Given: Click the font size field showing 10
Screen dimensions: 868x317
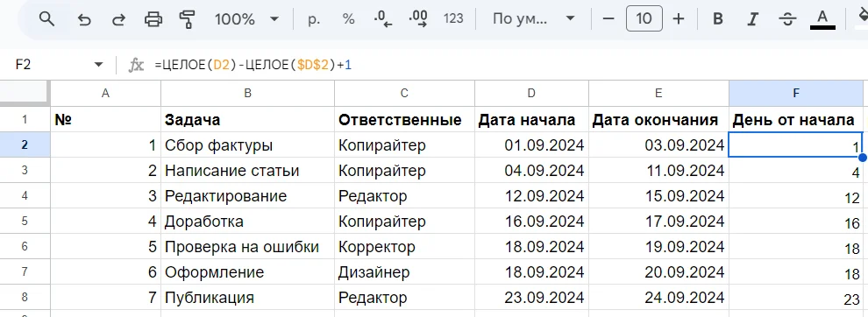Looking at the screenshot, I should click(x=644, y=19).
